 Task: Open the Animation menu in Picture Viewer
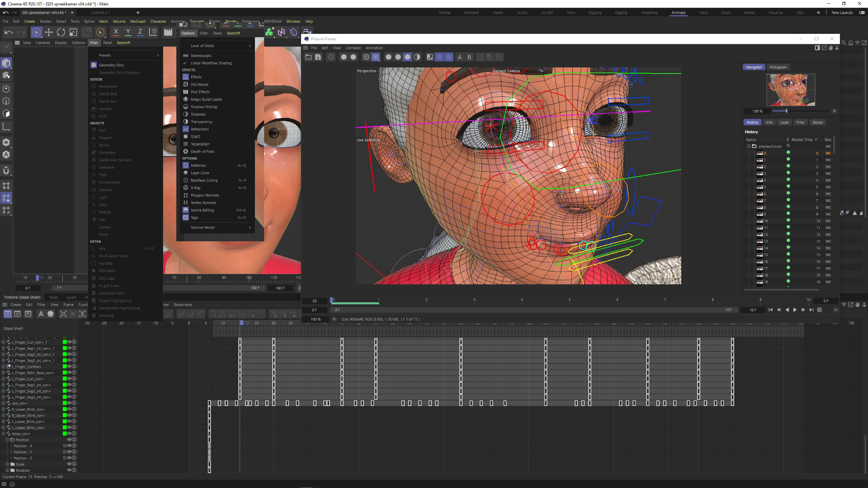click(x=374, y=48)
